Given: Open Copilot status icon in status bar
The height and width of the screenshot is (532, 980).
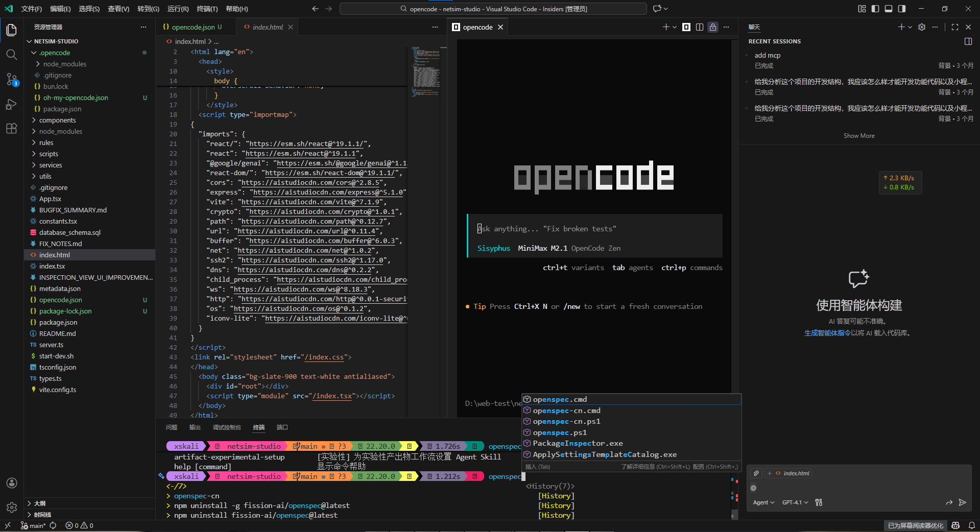Looking at the screenshot, I should point(955,525).
